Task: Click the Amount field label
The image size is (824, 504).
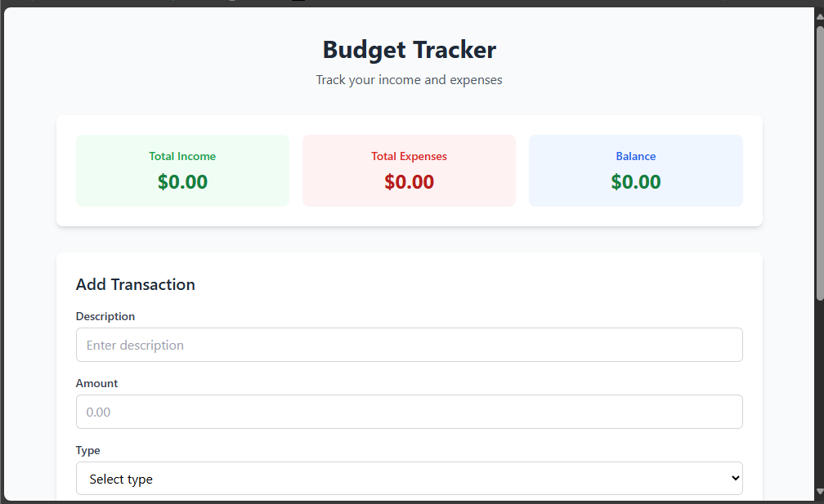Action: (96, 383)
